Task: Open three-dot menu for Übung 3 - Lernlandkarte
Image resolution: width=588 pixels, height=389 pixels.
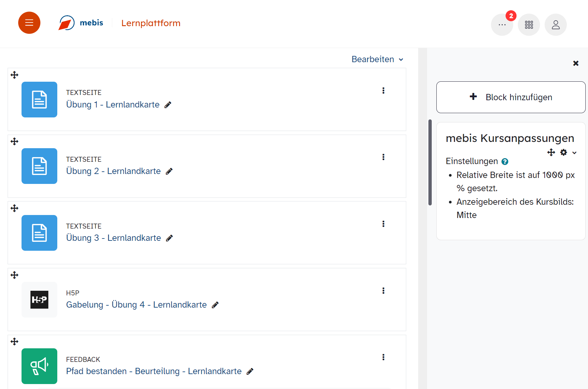Action: tap(383, 224)
